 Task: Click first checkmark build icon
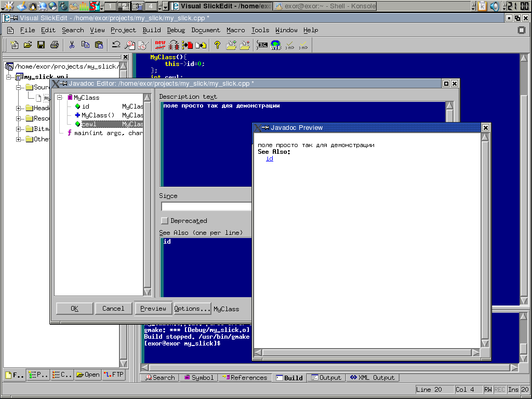[289, 46]
